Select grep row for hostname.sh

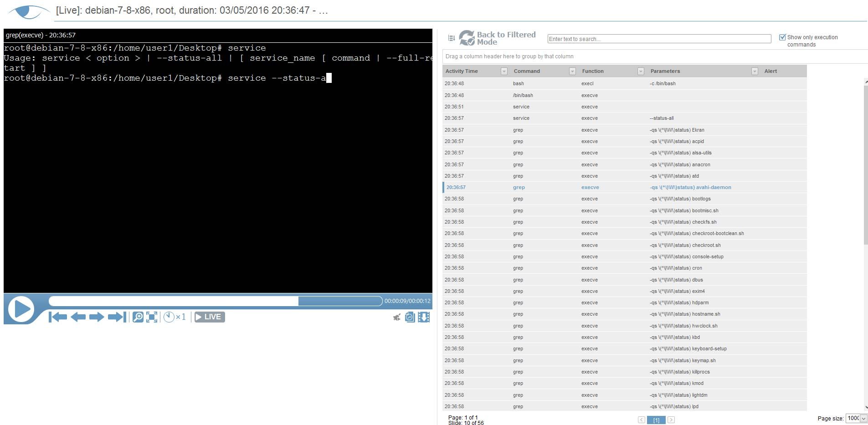(624, 314)
